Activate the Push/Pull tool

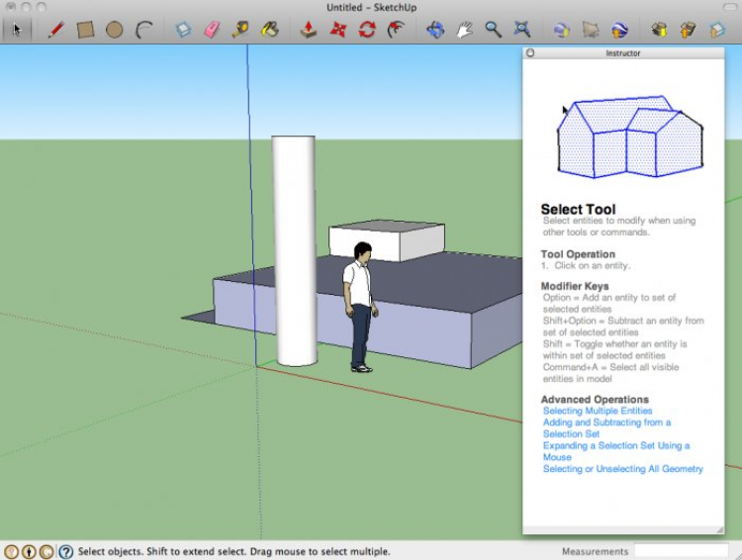309,30
